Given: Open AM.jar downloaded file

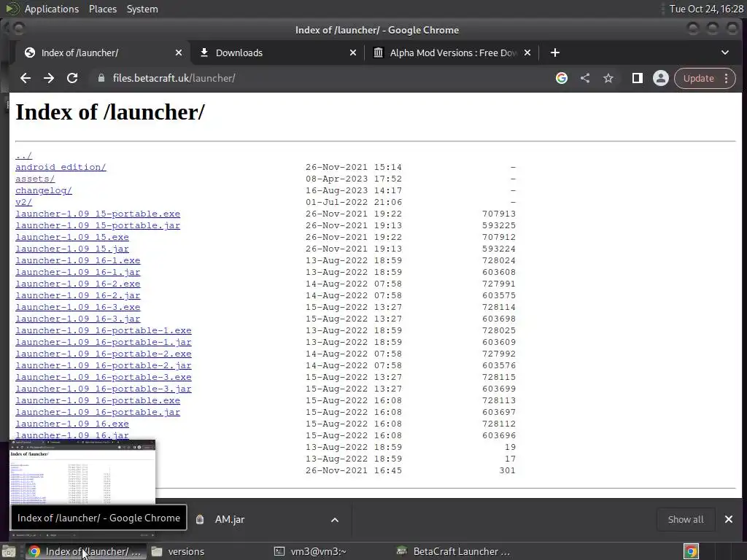Looking at the screenshot, I should (230, 519).
